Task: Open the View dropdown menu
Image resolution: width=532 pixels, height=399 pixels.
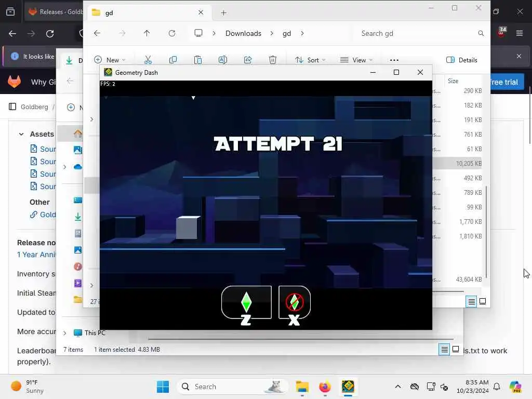Action: tap(356, 60)
